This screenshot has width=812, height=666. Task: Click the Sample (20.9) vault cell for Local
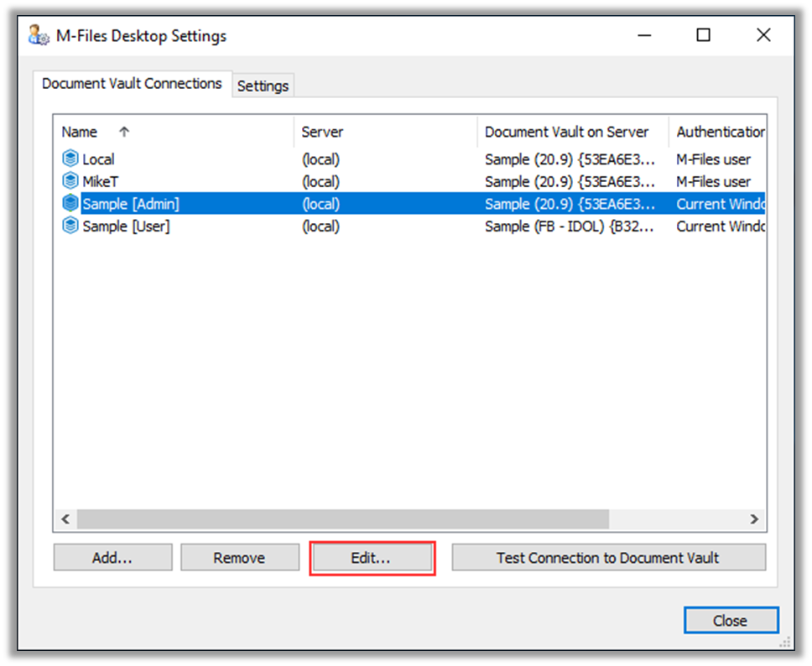coord(570,159)
